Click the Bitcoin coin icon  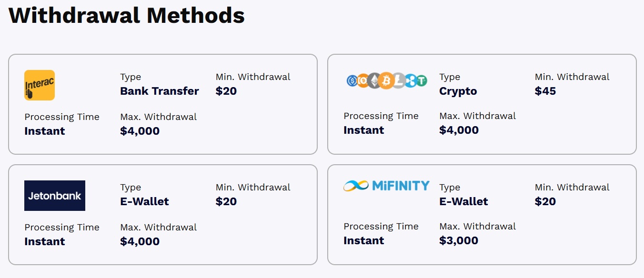pyautogui.click(x=386, y=80)
